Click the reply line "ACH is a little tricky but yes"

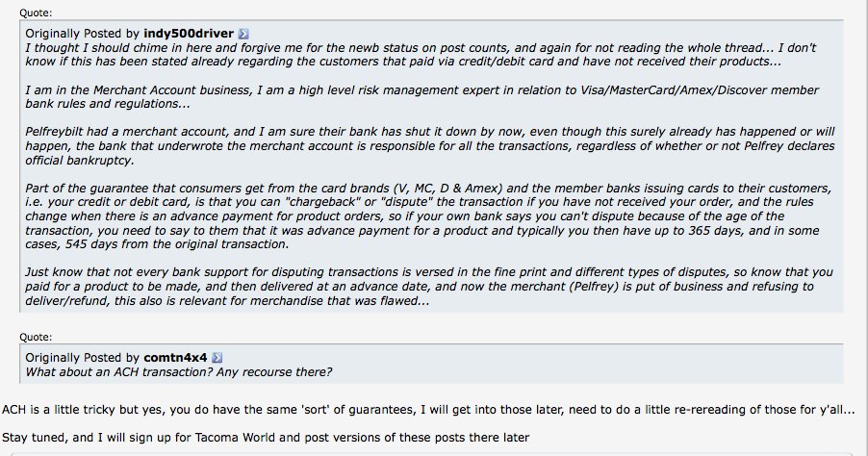tap(428, 410)
